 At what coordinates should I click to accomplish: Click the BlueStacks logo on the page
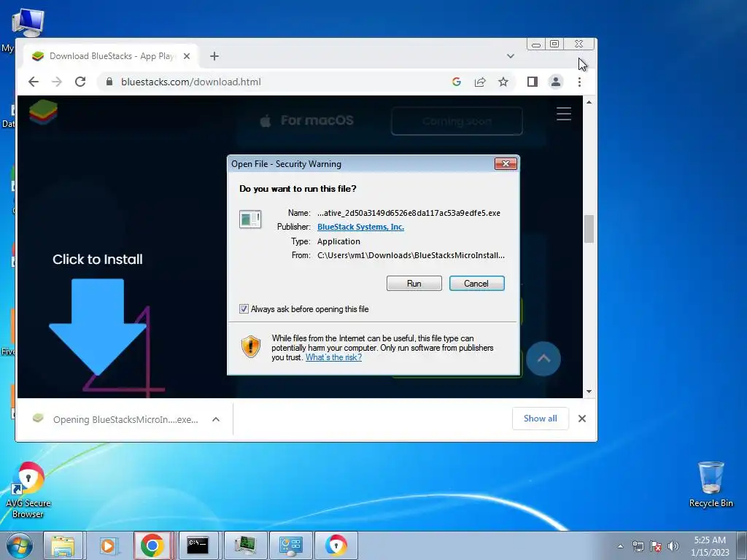tap(43, 112)
